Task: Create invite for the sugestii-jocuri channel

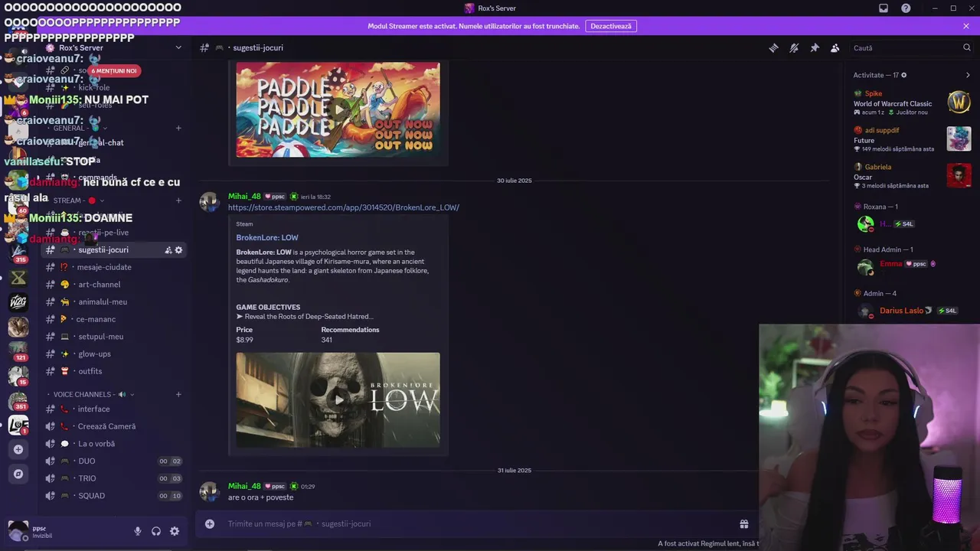Action: [x=168, y=250]
